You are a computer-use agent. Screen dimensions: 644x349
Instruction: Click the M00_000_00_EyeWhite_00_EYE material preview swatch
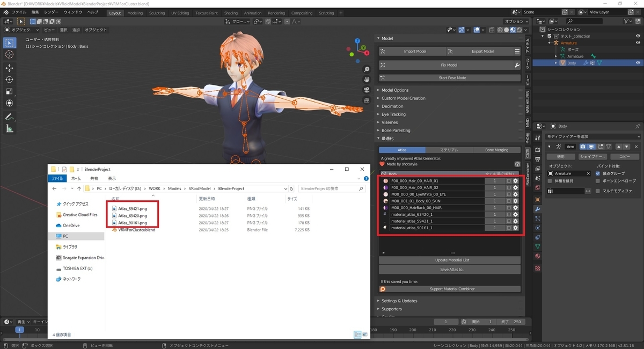(385, 194)
